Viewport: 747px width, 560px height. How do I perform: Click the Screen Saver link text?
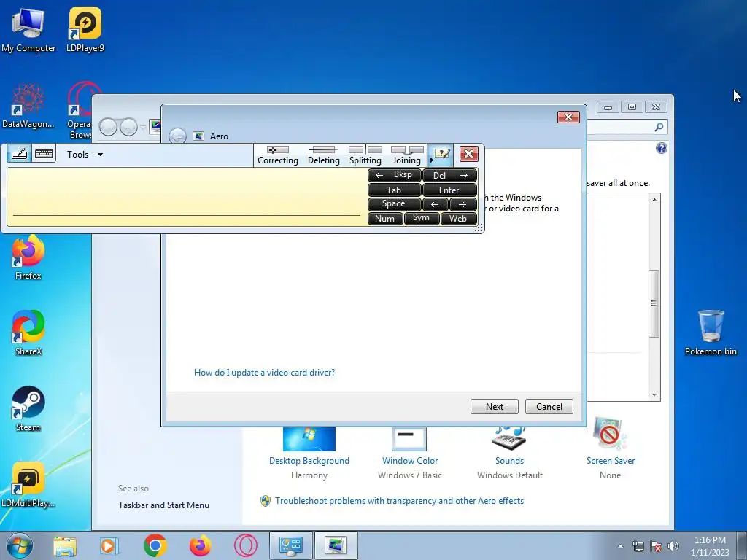[x=611, y=461]
